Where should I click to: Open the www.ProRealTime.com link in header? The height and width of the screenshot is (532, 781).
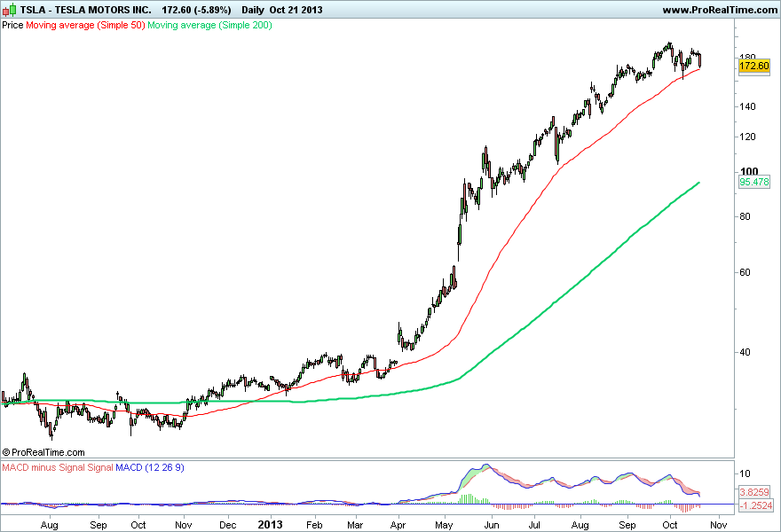(720, 10)
